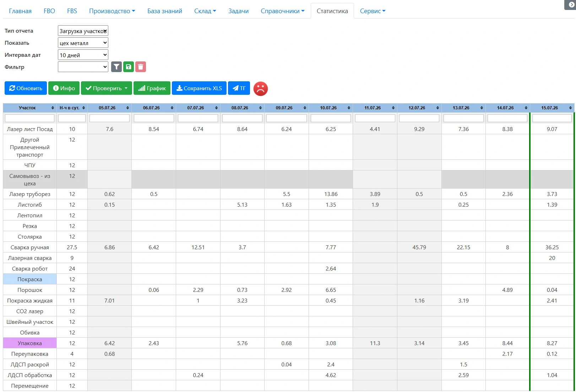This screenshot has height=392, width=576.
Task: Click Инфо button
Action: (64, 88)
